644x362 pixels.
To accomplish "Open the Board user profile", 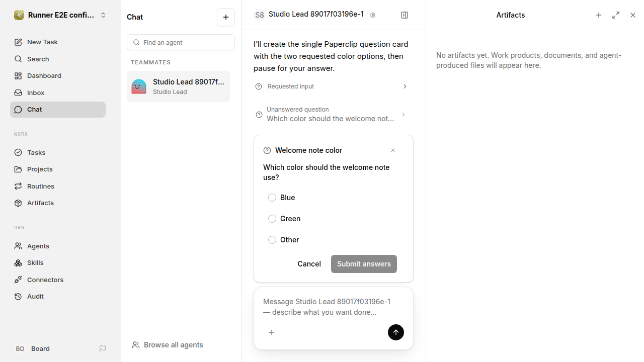I will [33, 349].
